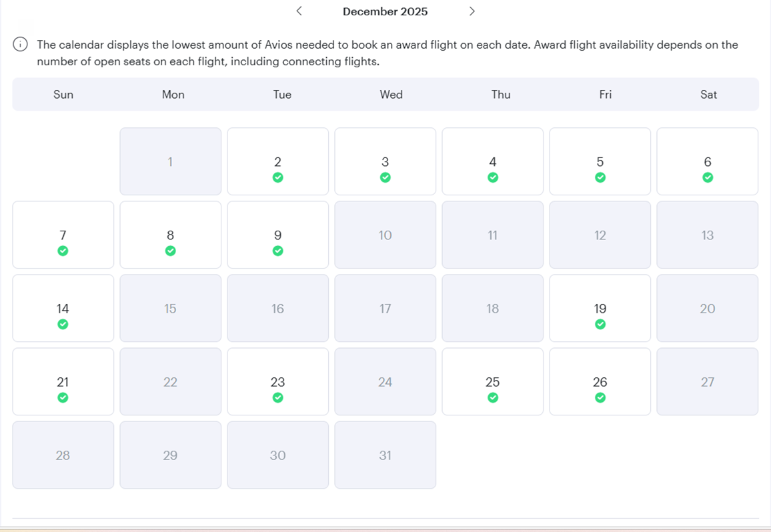Image resolution: width=771 pixels, height=532 pixels.
Task: Click the green availability checkmark on December 14
Action: click(63, 325)
